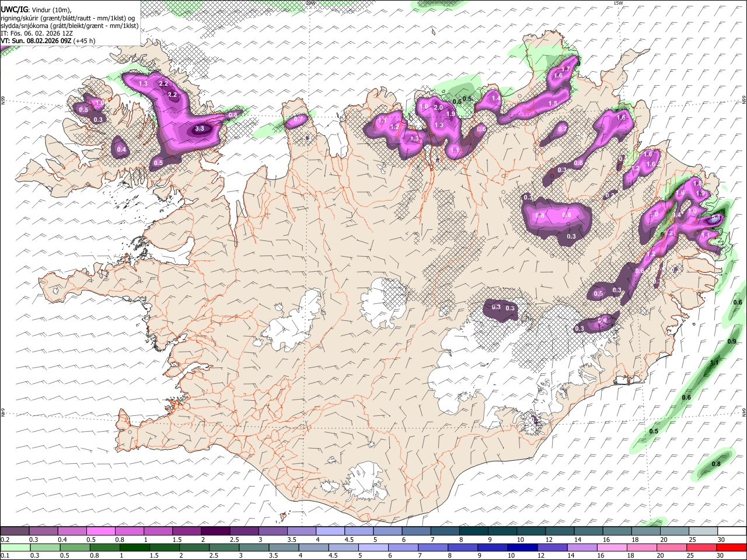
Task: Click the top legend swatch between 0.2 and 0.3
Action: coord(15,531)
